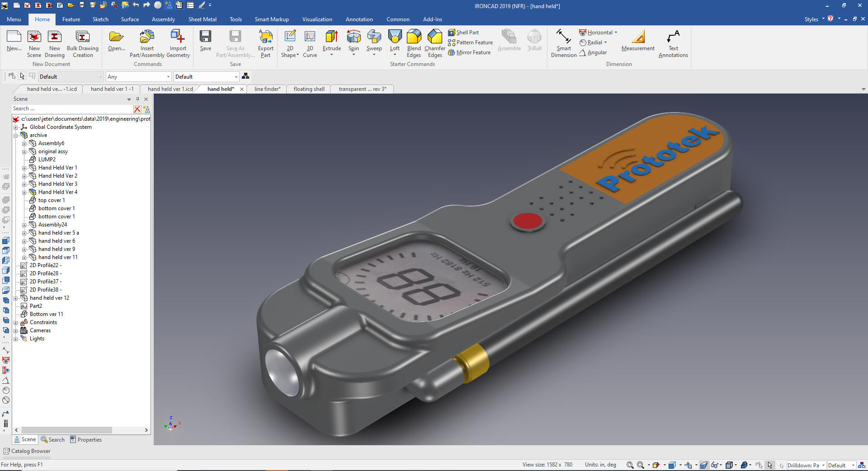Pin the Scene panel
Screen dimensions: 868x471
point(138,99)
